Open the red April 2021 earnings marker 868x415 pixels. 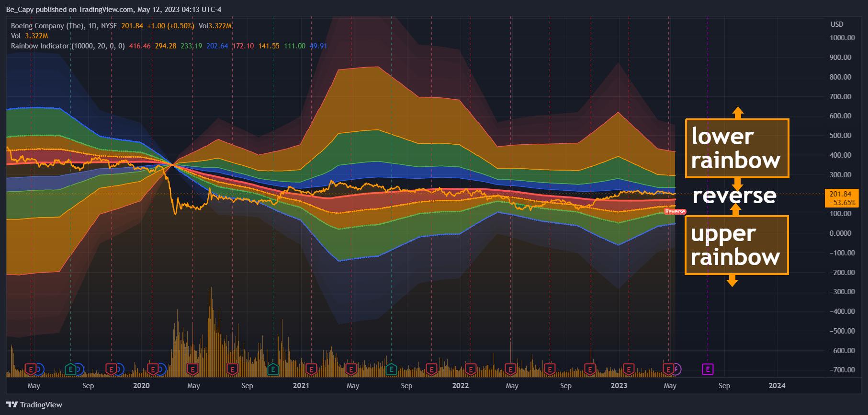[351, 369]
